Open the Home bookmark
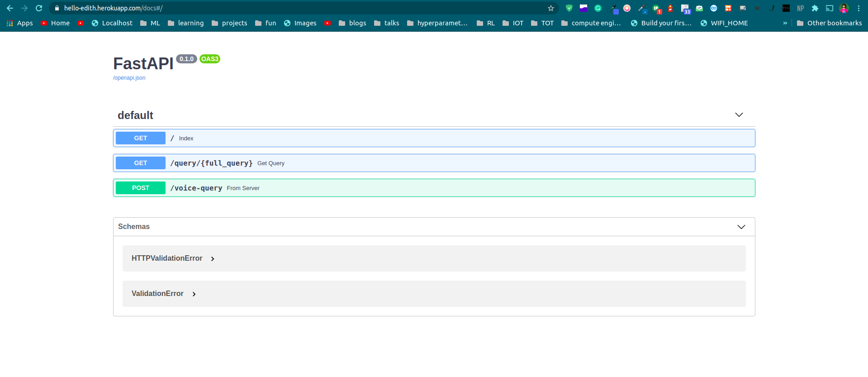 (x=55, y=23)
